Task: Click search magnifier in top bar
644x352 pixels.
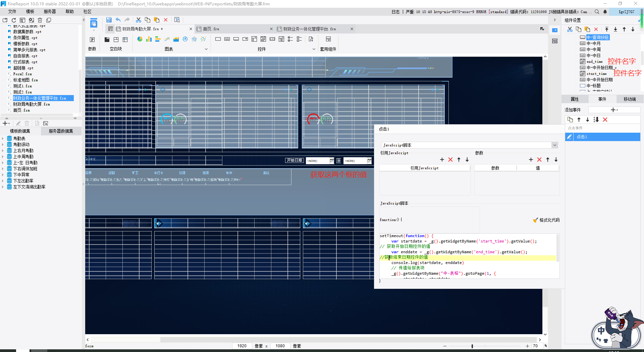Action: coord(597,12)
